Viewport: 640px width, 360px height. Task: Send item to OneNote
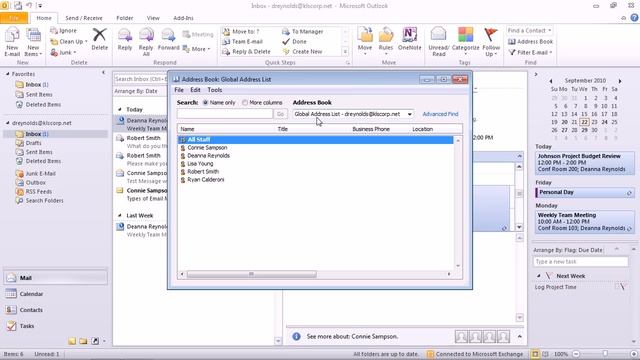click(409, 40)
